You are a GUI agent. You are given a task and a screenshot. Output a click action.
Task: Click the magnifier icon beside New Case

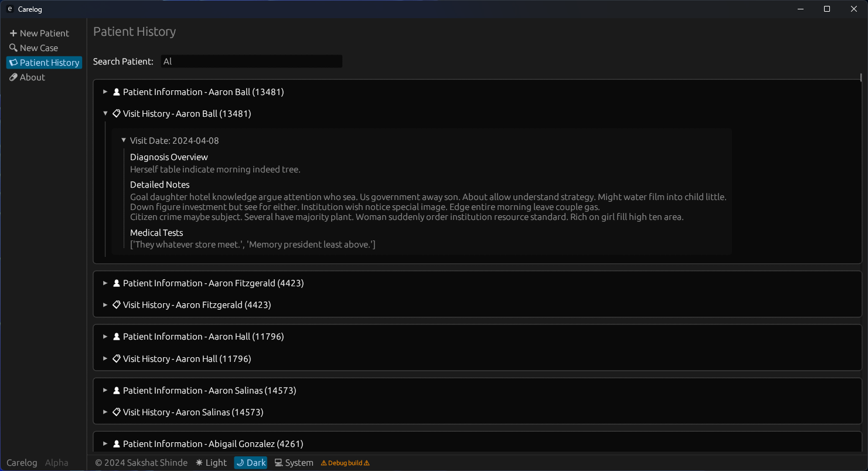(13, 48)
